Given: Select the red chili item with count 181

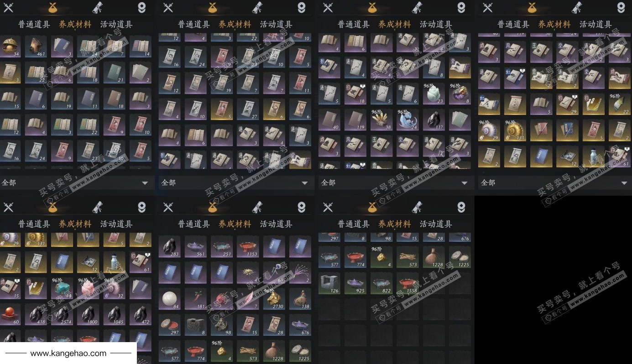Looking at the screenshot, I should point(195,299).
